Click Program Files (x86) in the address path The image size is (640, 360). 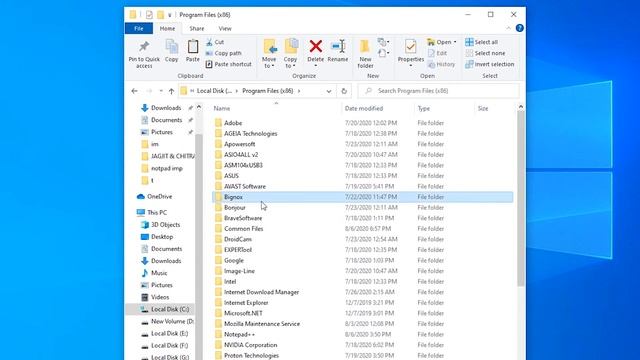[x=268, y=91]
